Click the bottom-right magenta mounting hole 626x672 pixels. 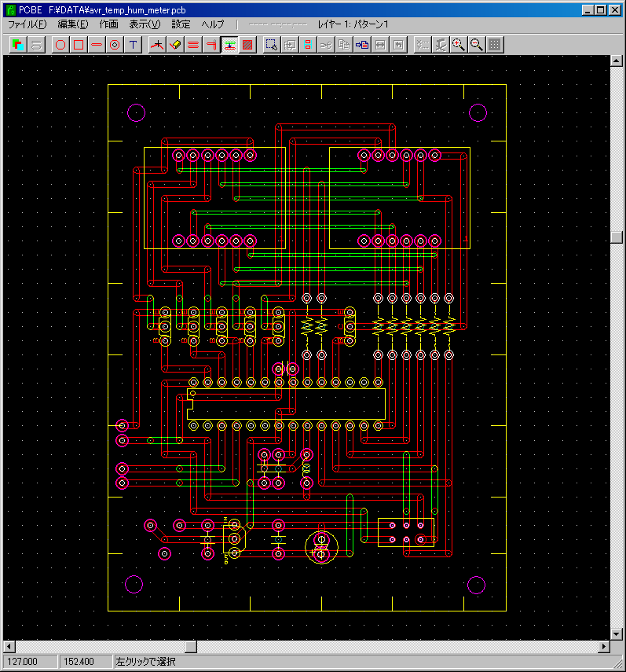(476, 585)
